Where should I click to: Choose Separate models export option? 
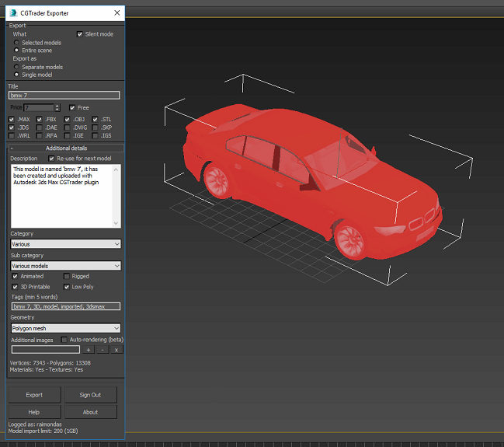pos(17,67)
